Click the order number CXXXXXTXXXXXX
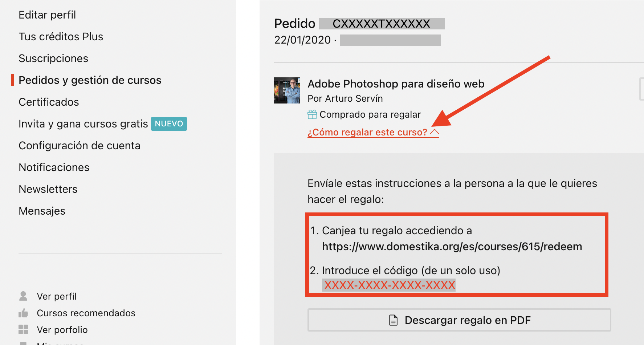 (382, 24)
